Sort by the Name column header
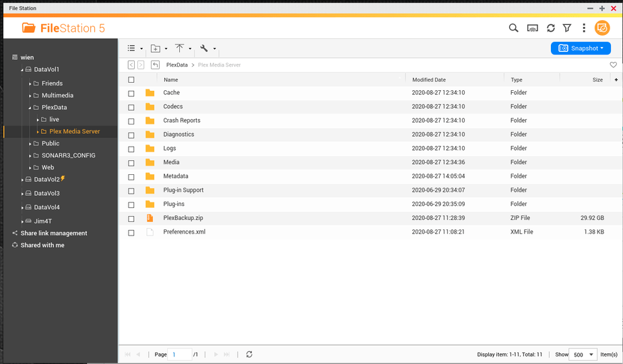Image resolution: width=623 pixels, height=364 pixels. 171,80
